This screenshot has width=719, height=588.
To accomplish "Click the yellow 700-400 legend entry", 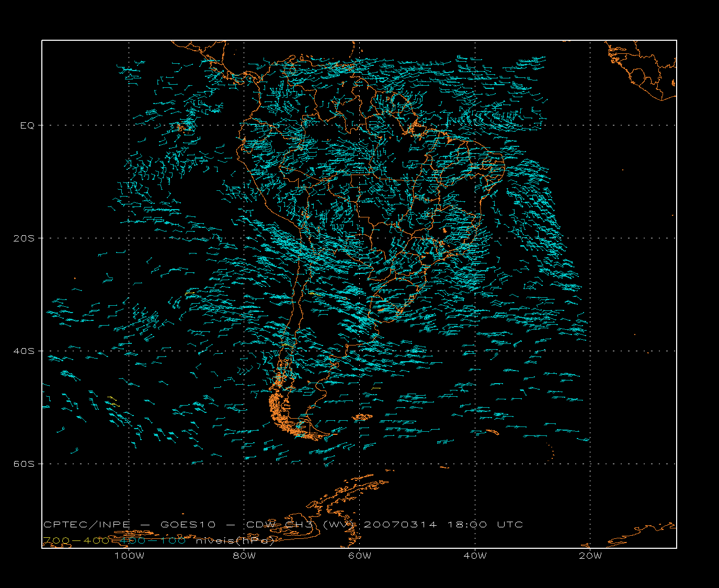I will (77, 540).
